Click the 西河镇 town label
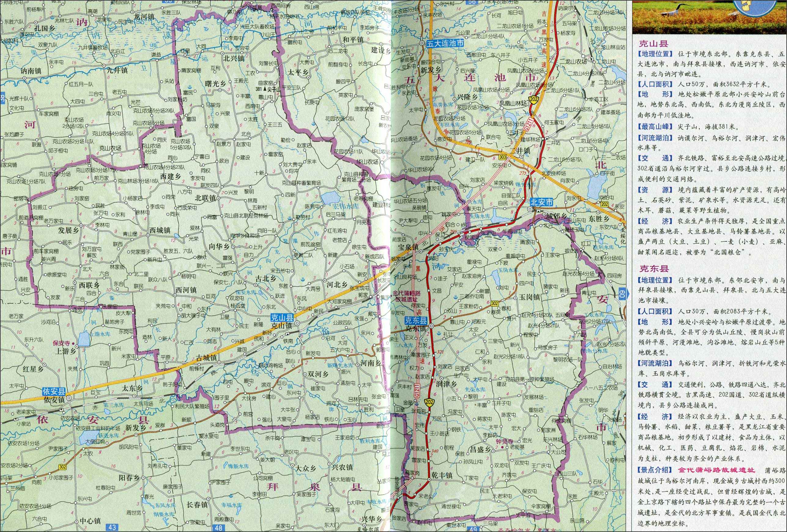 tap(186, 290)
